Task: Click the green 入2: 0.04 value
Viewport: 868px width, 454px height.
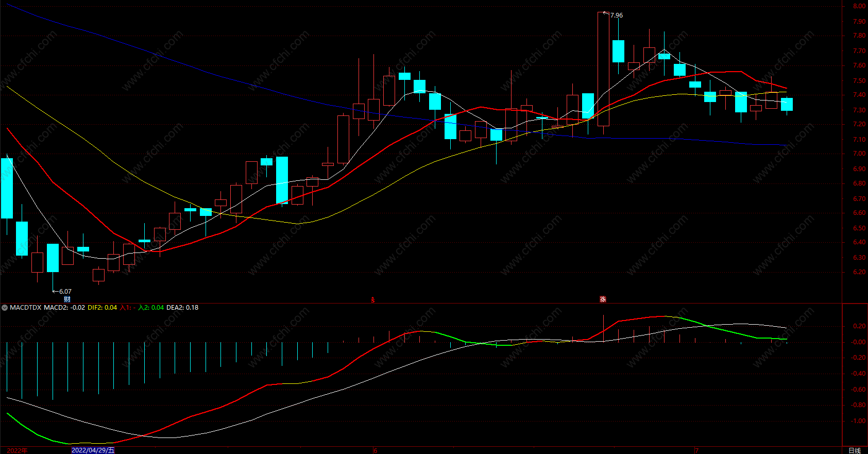Action: (151, 308)
